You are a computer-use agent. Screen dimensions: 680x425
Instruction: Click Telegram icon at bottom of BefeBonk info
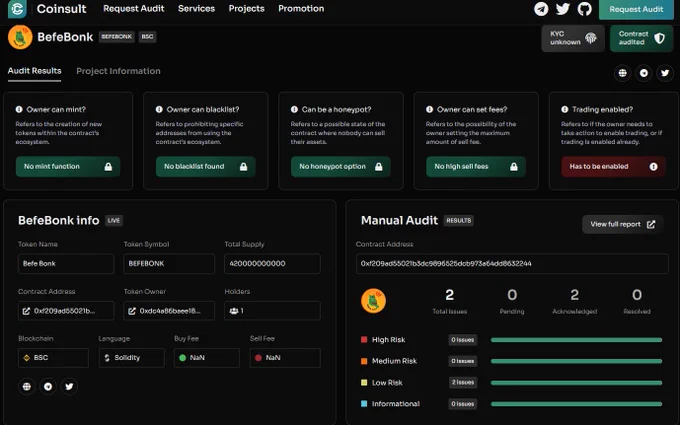[48, 386]
